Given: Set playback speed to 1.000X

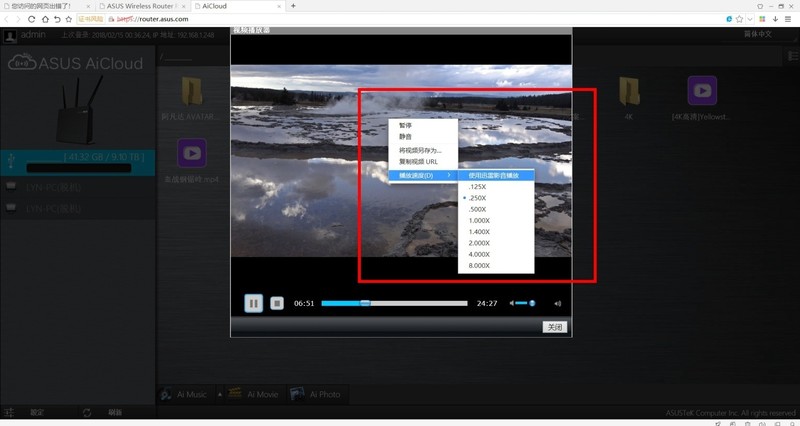Looking at the screenshot, I should [x=496, y=220].
